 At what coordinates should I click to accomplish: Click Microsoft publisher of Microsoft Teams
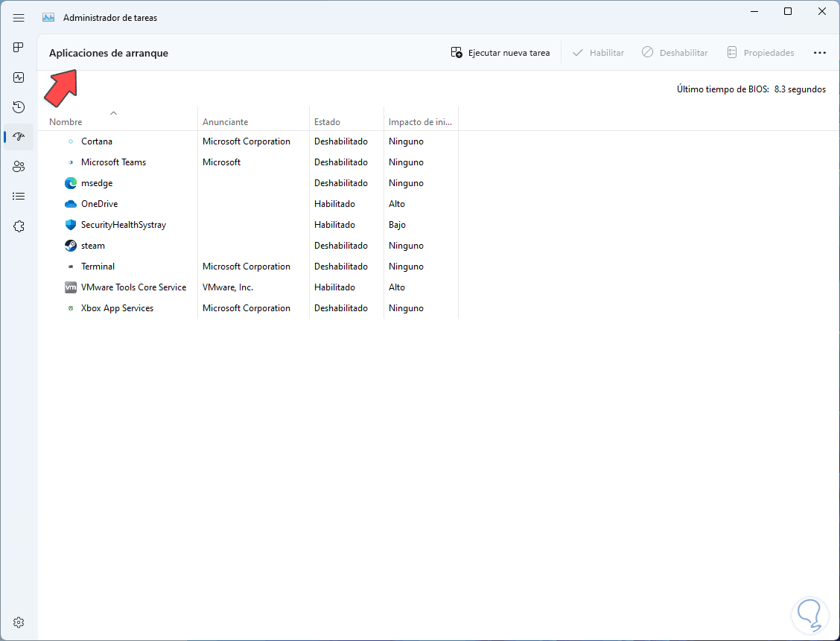[x=221, y=162]
